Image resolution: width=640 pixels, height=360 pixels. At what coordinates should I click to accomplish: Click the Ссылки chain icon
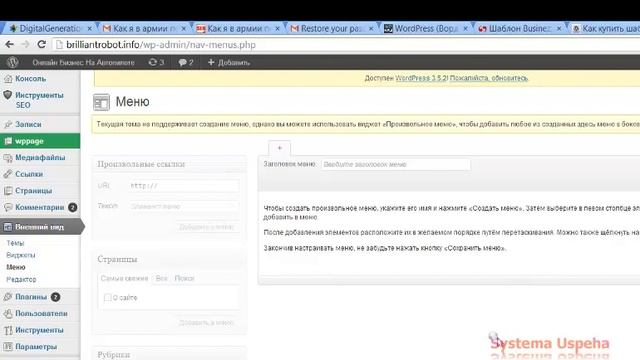(8, 174)
